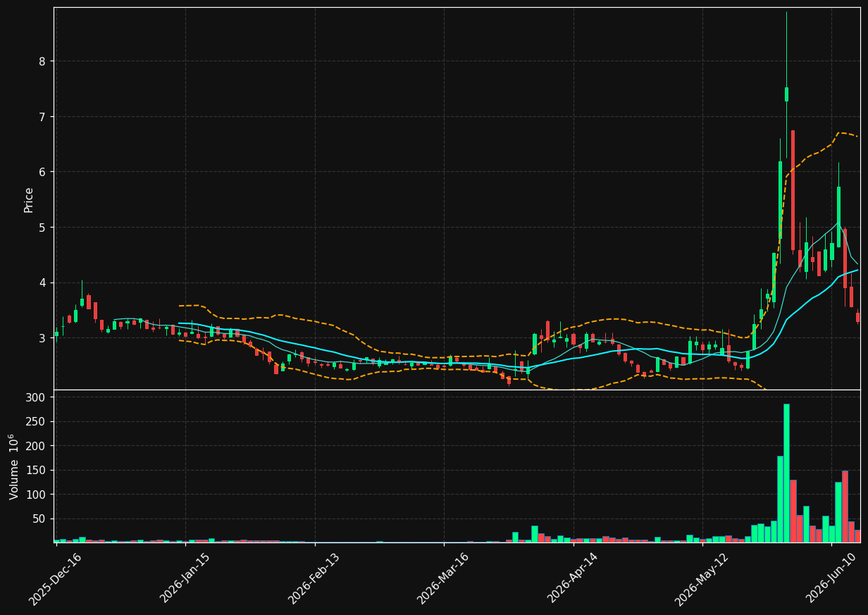The height and width of the screenshot is (615, 868).
Task: Click the tallest green candlestick near 7.5
Action: (x=786, y=94)
